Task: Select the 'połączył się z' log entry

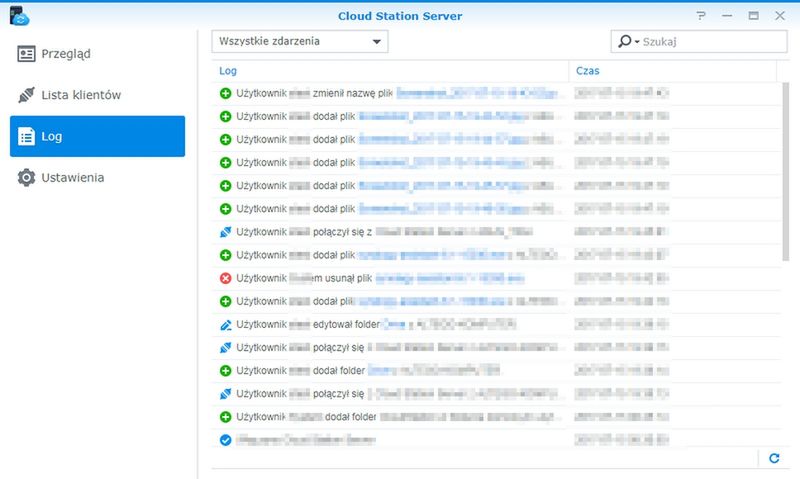Action: (496, 232)
